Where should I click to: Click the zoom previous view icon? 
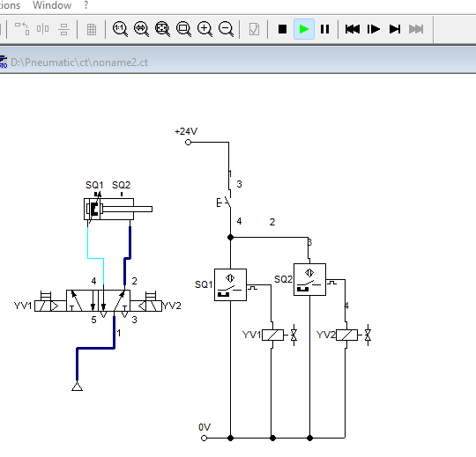coord(141,29)
